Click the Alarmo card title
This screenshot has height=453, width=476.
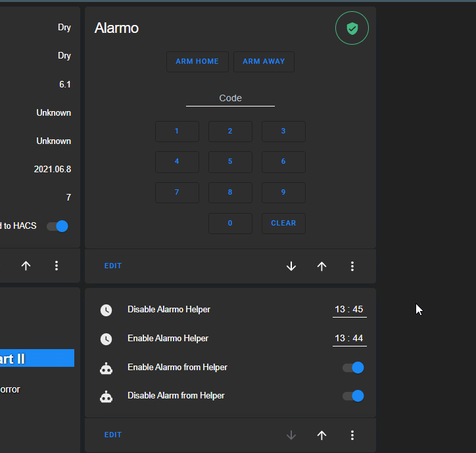tap(116, 28)
